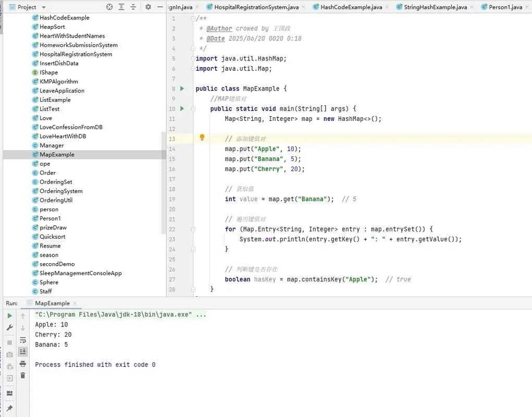
Task: Select LoveHeartWithDB in project tree
Action: (63, 137)
